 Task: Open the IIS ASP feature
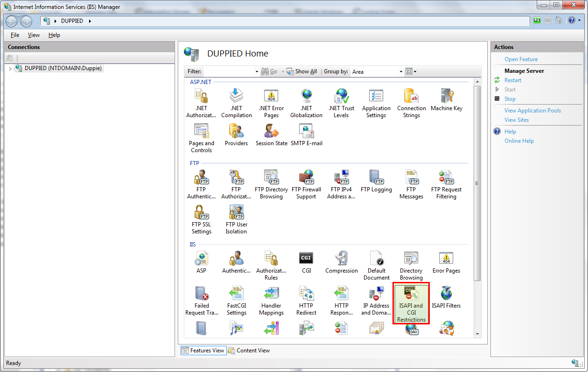coord(201,263)
